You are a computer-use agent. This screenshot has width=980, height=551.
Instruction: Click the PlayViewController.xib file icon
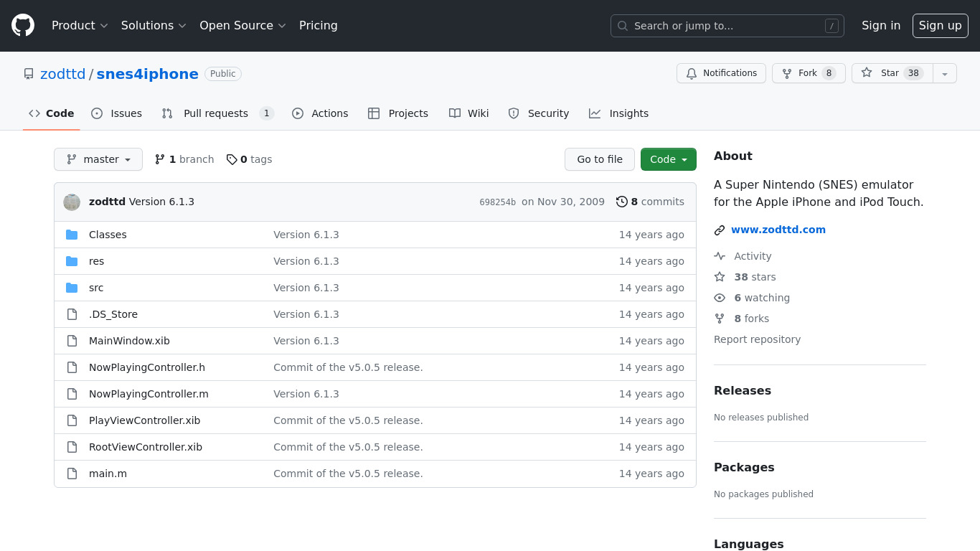(x=72, y=420)
